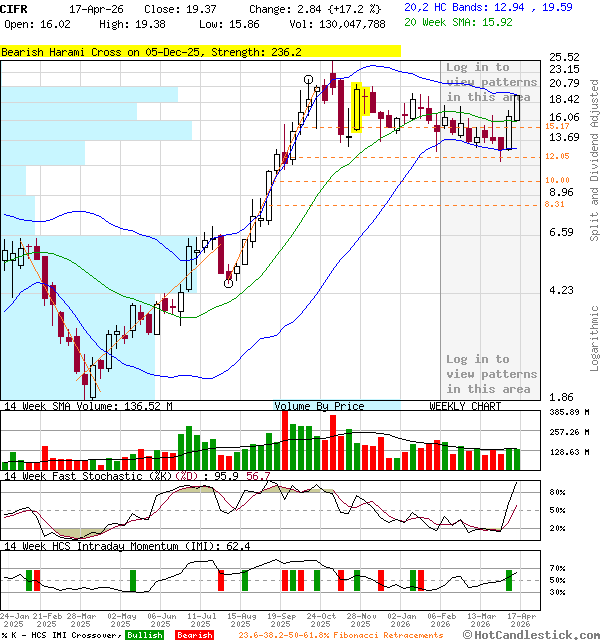Click the green Bullish legend badge
Image resolution: width=600 pixels, height=640 pixels.
(x=144, y=635)
